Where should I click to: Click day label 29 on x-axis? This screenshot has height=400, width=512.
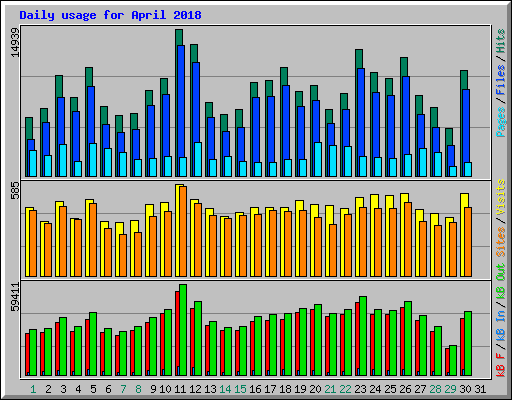450,389
